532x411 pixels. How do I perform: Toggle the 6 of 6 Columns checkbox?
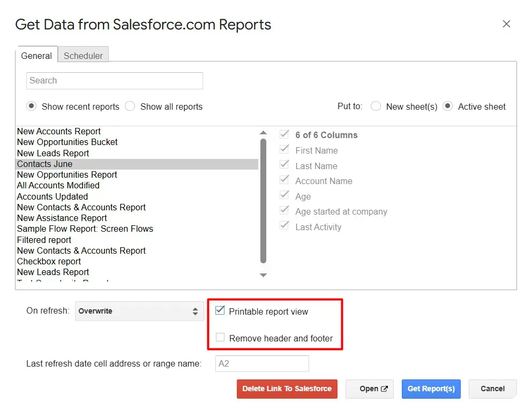tap(284, 135)
